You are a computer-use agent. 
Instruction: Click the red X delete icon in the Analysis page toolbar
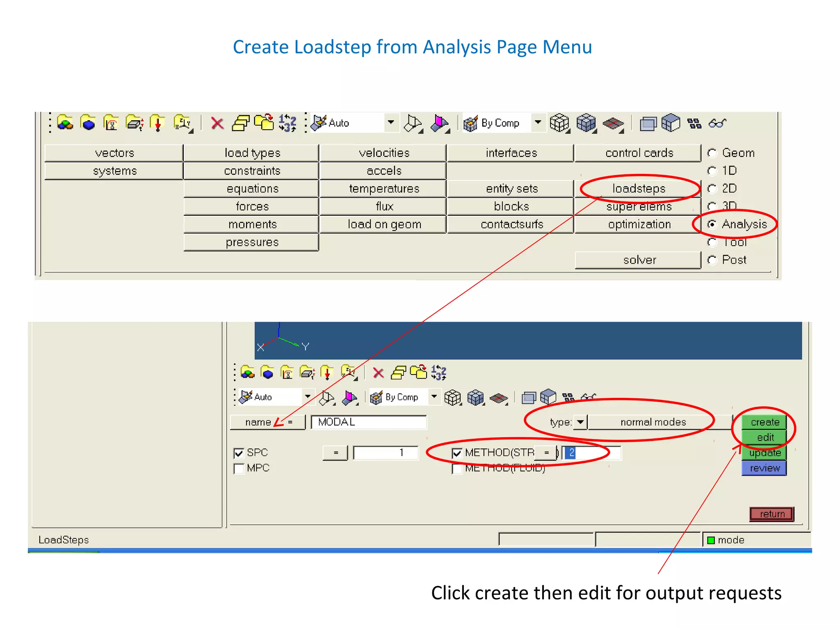point(217,123)
